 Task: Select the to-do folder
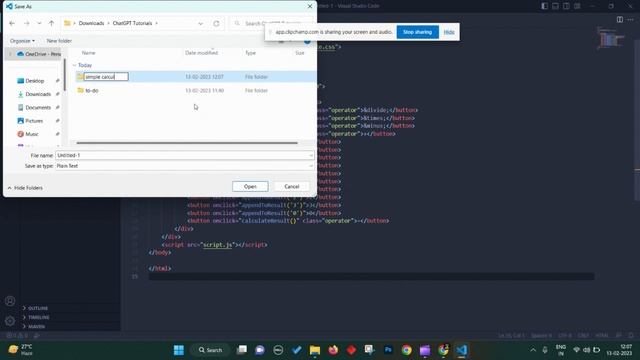click(x=92, y=91)
